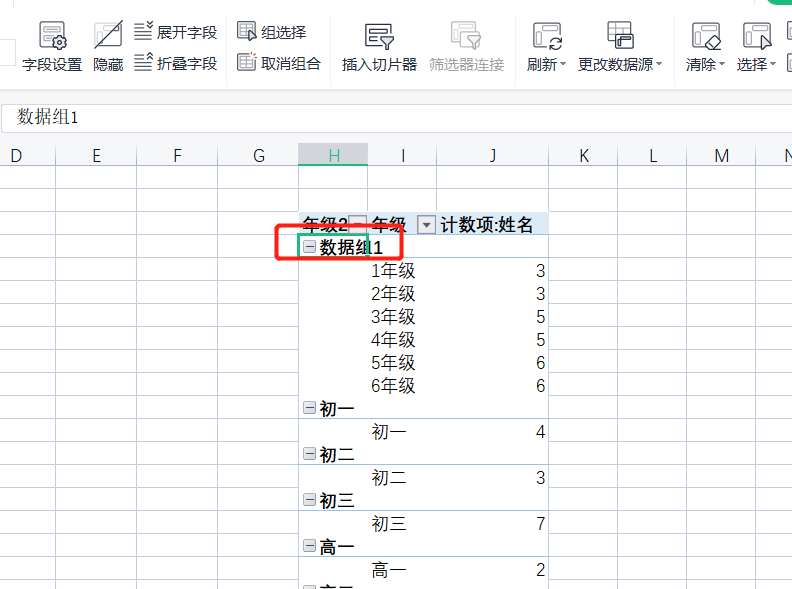The width and height of the screenshot is (792, 589).
Task: Select column K header
Action: point(583,155)
